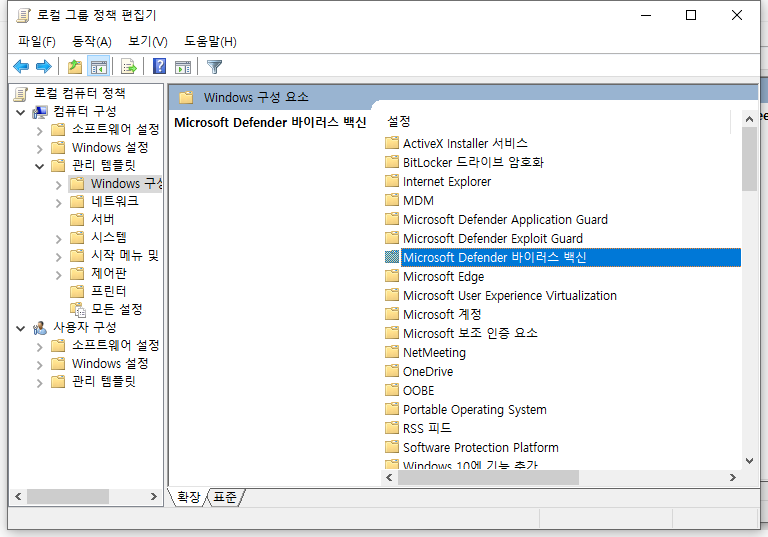This screenshot has height=537, width=768.
Task: Expand the 시작 메뉴 및 tree node
Action: pos(58,257)
